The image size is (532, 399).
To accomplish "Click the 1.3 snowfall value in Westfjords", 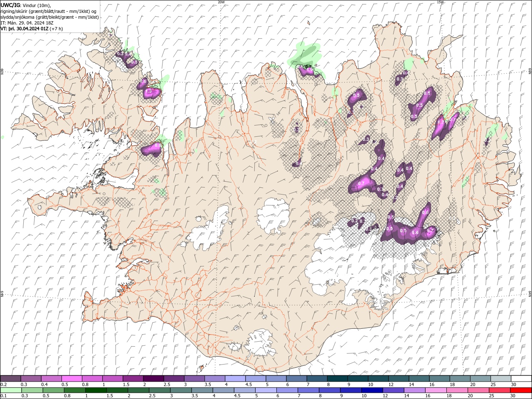I will [148, 91].
